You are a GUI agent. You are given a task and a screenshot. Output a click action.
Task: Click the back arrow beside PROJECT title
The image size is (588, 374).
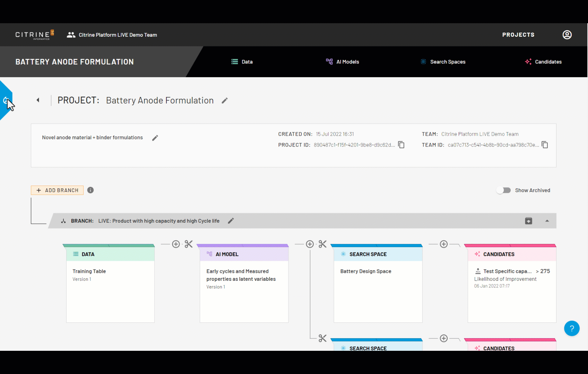pos(38,100)
